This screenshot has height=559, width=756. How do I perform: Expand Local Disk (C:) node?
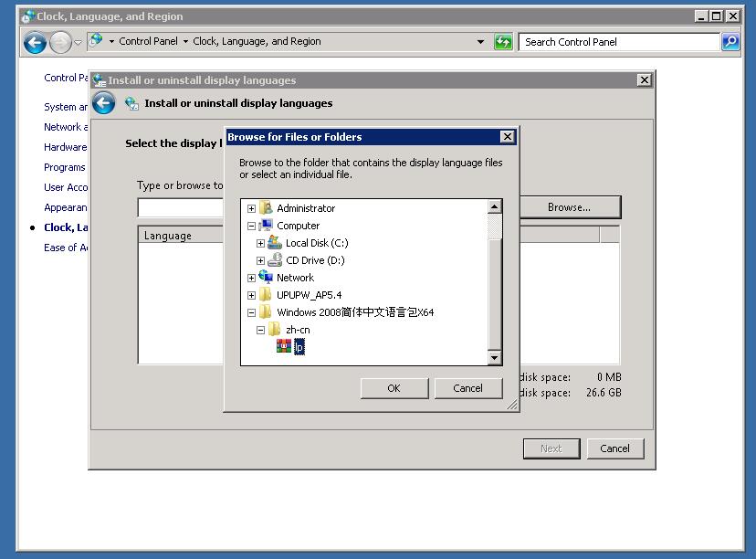tap(260, 243)
